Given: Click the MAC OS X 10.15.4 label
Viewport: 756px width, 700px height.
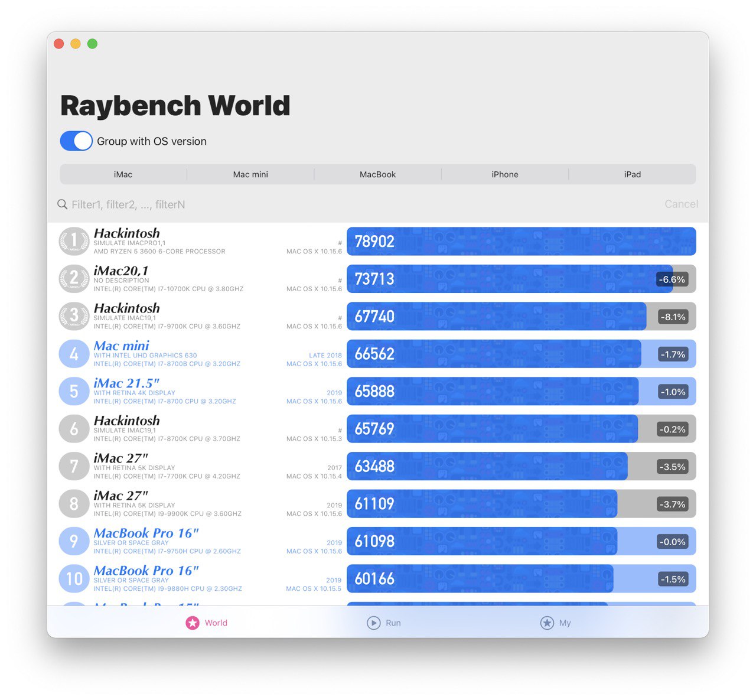Looking at the screenshot, I should 314,476.
